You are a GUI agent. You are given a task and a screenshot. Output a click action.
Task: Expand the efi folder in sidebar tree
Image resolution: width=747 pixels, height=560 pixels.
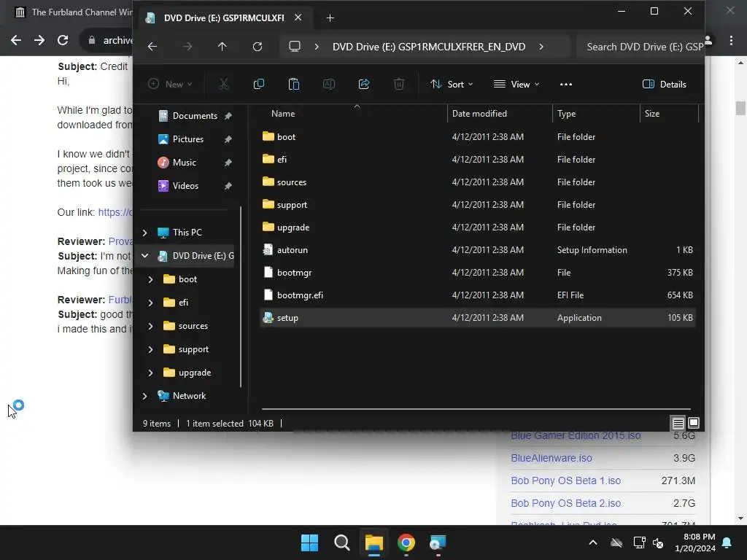pos(150,303)
